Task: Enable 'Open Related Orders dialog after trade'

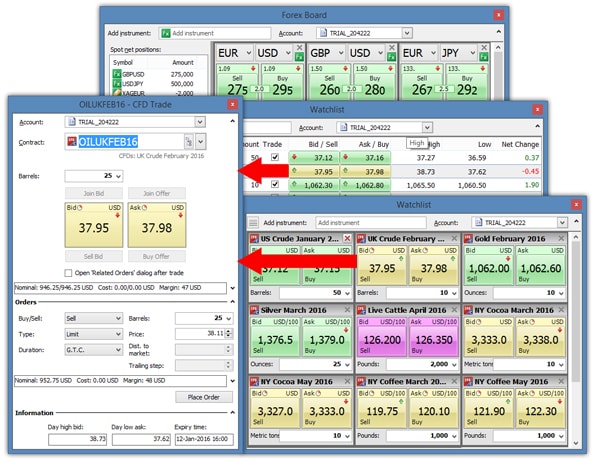Action: point(69,272)
